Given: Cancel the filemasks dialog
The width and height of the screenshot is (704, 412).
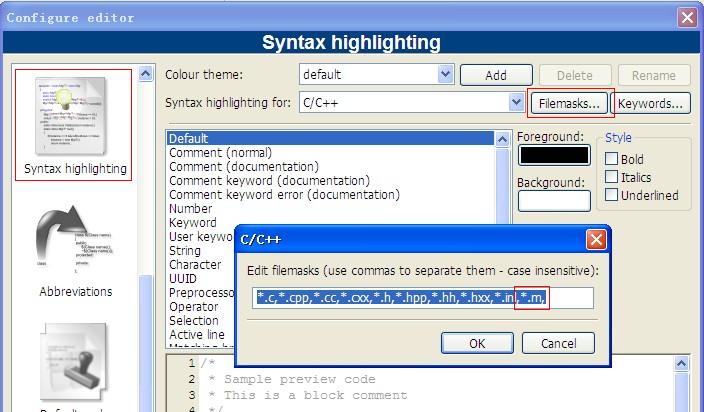Looking at the screenshot, I should point(559,343).
